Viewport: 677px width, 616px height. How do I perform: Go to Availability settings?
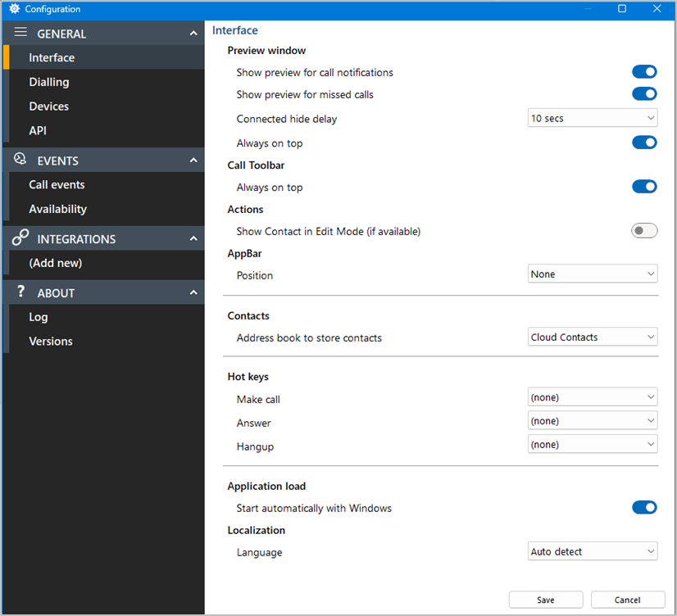[103, 209]
